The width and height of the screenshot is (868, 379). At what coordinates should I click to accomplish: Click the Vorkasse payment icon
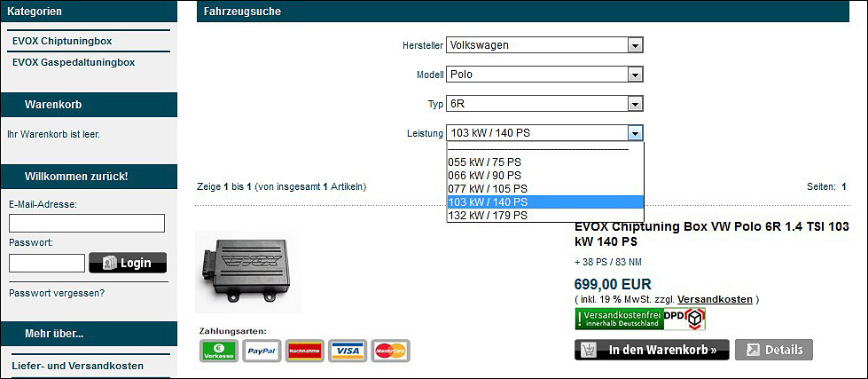point(218,351)
